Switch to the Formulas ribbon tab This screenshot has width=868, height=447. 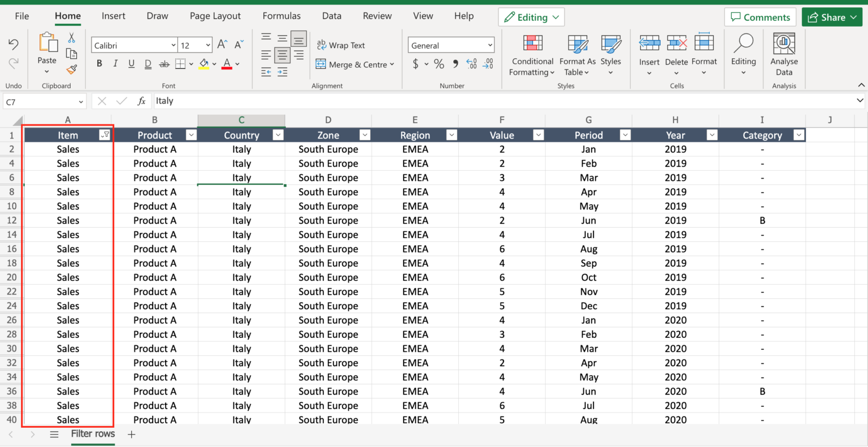point(281,16)
